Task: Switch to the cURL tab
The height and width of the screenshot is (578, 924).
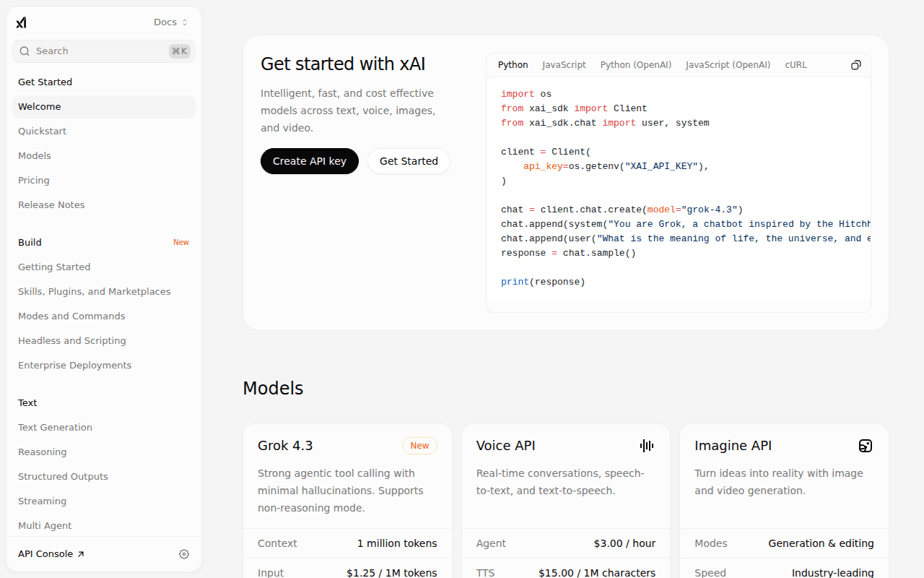Action: pyautogui.click(x=796, y=65)
